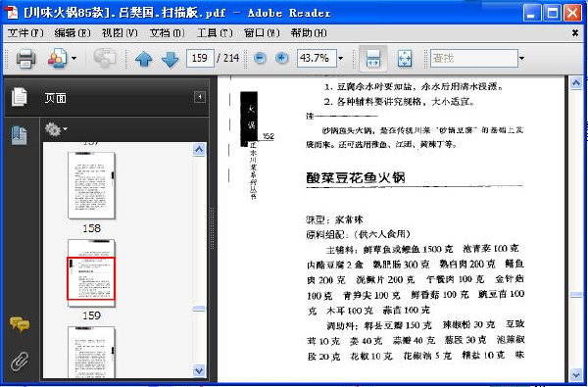The image size is (588, 387).
Task: Open the 文件 menu
Action: (25, 33)
